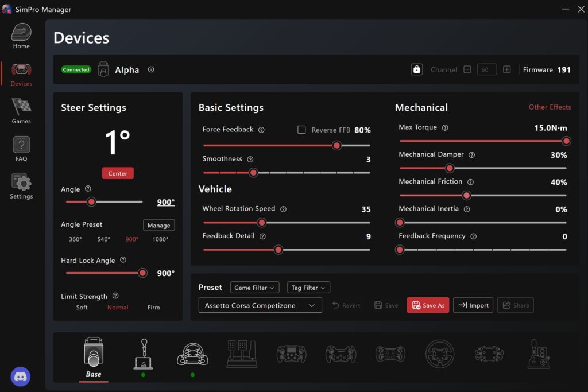Click the Mechanical Damper slider handle

[x=450, y=168]
